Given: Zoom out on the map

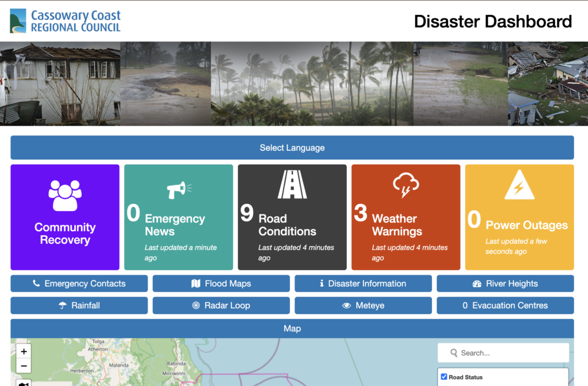Looking at the screenshot, I should pos(24,366).
